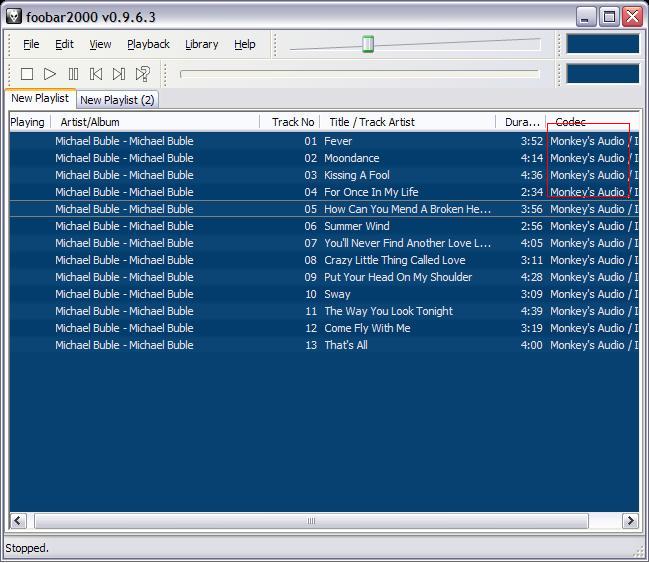The height and width of the screenshot is (563, 649).
Task: Select track 09 Put Your Head On My Shoulder
Action: (x=324, y=277)
